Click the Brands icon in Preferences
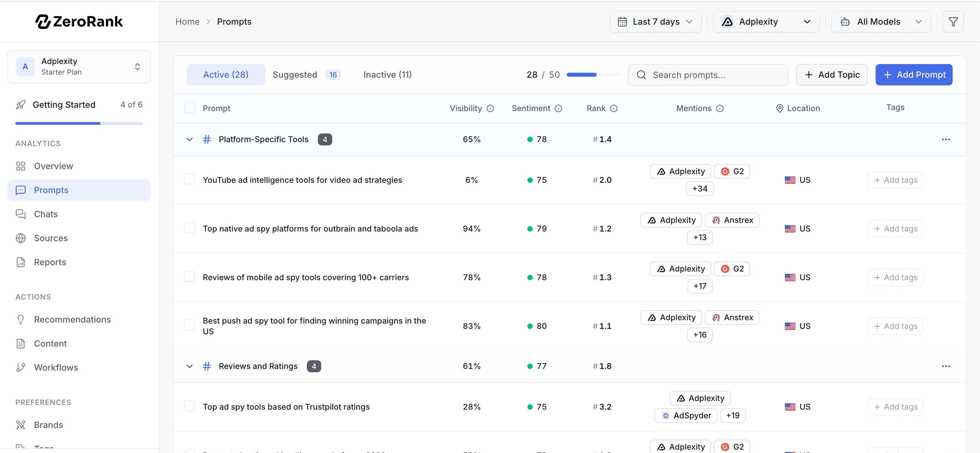The image size is (980, 453). pos(21,425)
